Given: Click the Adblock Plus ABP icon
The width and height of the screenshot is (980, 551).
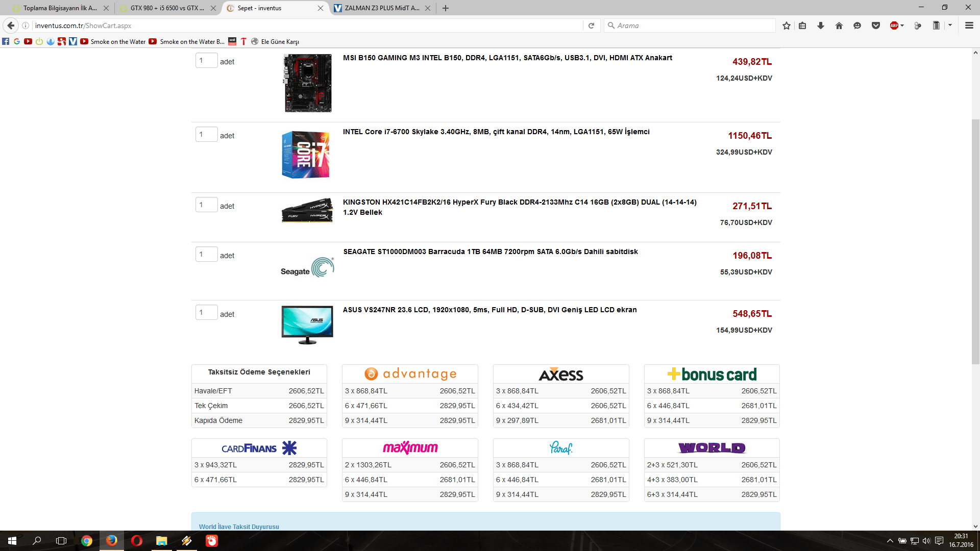Looking at the screenshot, I should pyautogui.click(x=894, y=26).
